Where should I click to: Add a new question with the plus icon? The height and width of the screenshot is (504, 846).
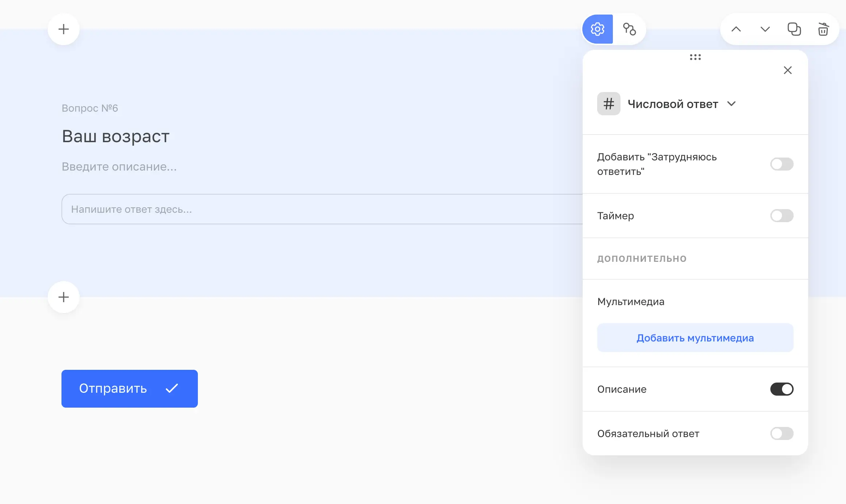64,29
